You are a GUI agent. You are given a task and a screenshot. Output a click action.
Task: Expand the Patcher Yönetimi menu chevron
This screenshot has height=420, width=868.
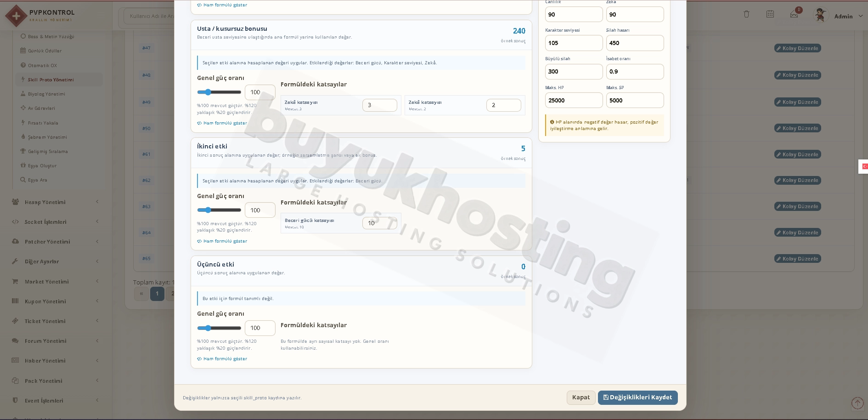coord(97,241)
